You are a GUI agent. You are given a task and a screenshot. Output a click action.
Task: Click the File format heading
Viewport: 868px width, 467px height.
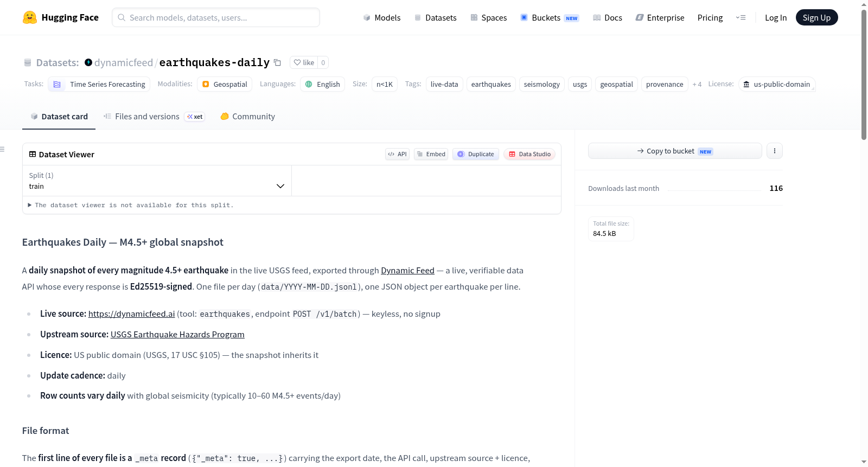[46, 431]
